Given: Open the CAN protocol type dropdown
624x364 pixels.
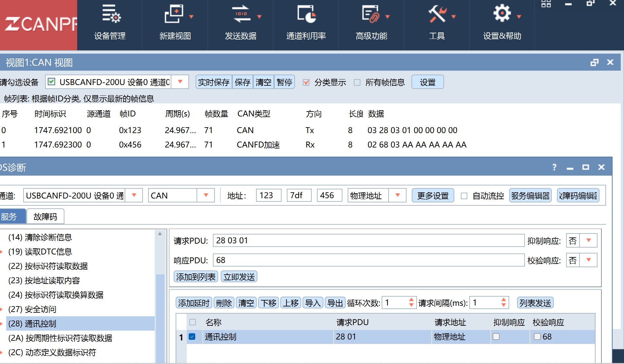Looking at the screenshot, I should click(x=206, y=195).
